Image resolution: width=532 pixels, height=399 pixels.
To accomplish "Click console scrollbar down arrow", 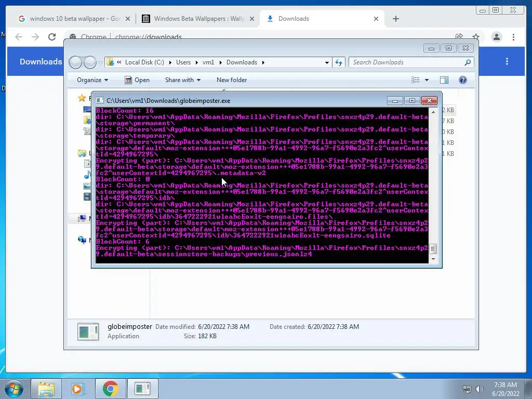I will pyautogui.click(x=433, y=259).
